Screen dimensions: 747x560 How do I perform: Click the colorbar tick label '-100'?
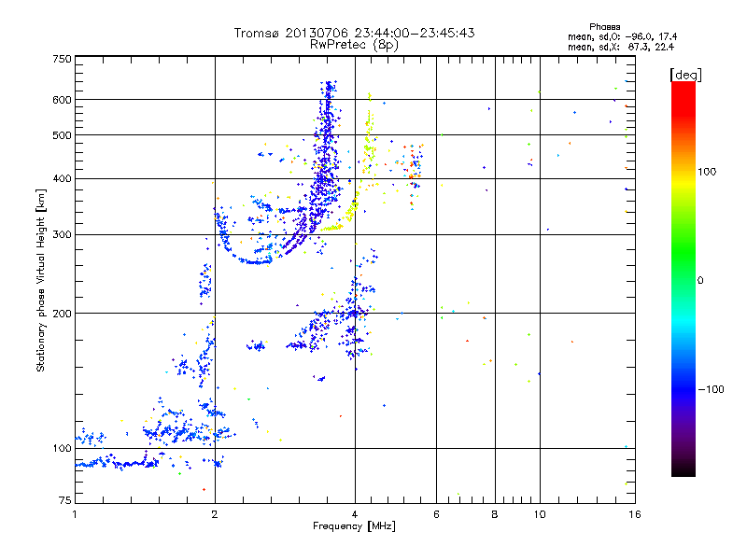pyautogui.click(x=712, y=389)
